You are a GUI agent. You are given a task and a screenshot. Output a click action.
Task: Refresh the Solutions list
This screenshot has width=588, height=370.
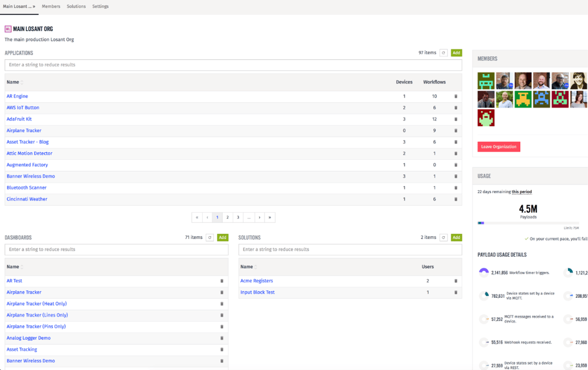[x=443, y=237]
